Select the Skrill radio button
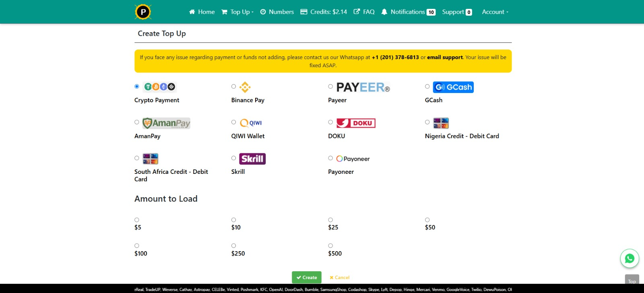The width and height of the screenshot is (644, 293). click(233, 158)
